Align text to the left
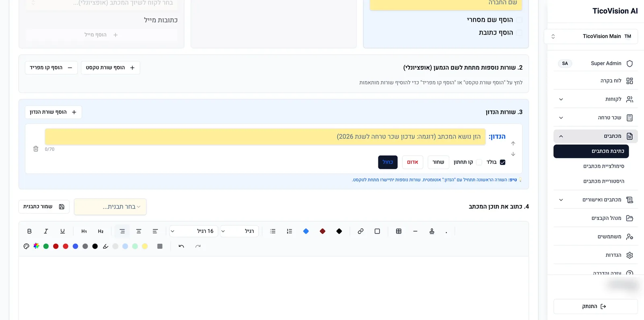644x320 pixels. [x=155, y=231]
